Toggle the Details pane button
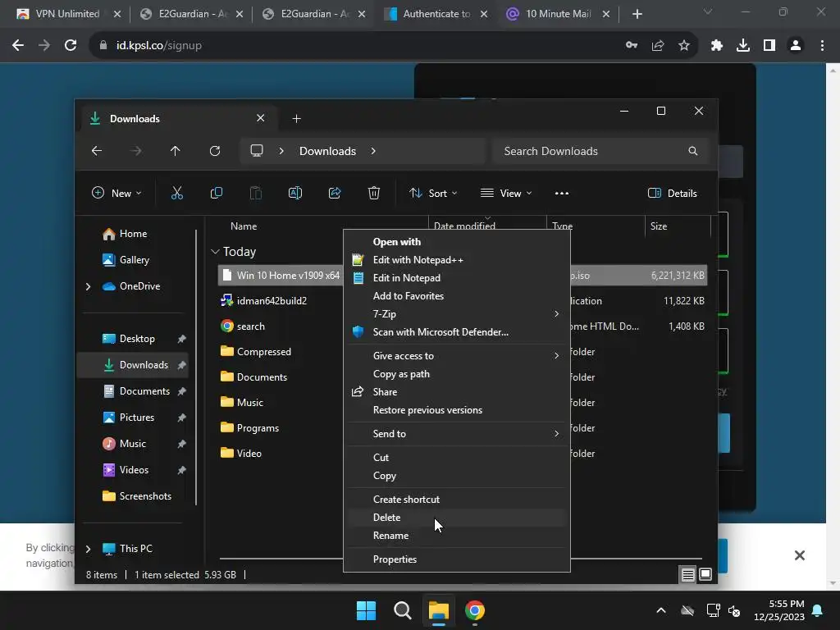This screenshot has width=840, height=630. [x=673, y=193]
